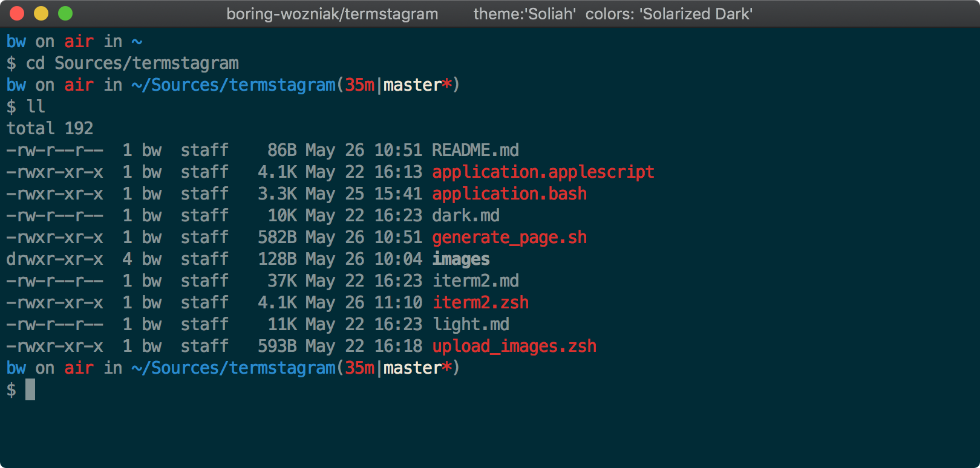Click the green maximize window button

[x=65, y=13]
